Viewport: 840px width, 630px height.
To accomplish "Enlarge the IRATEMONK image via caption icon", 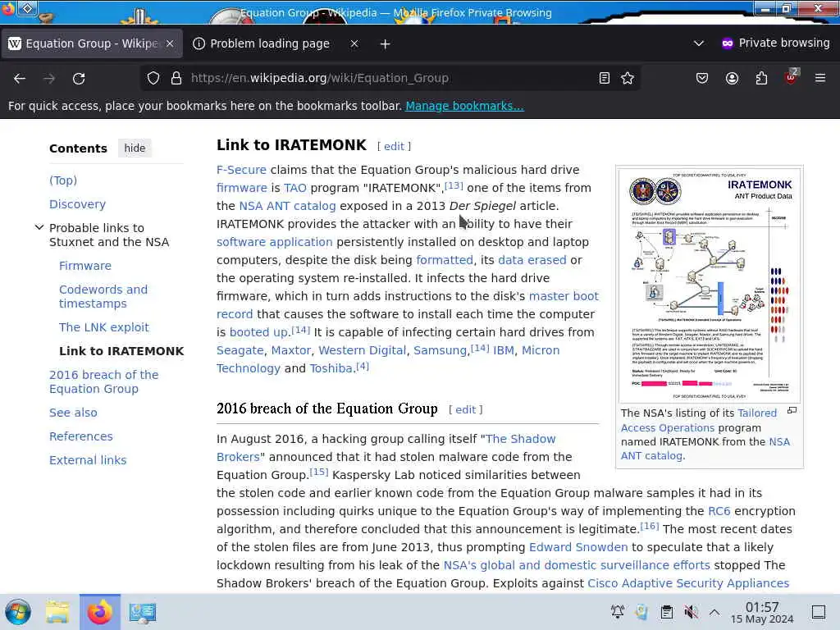I will (792, 411).
